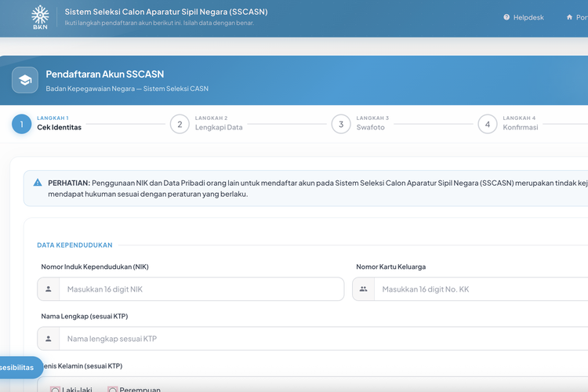Focus the Masukkan 16 digit No. KK field
This screenshot has width=588, height=392.
[x=481, y=289]
